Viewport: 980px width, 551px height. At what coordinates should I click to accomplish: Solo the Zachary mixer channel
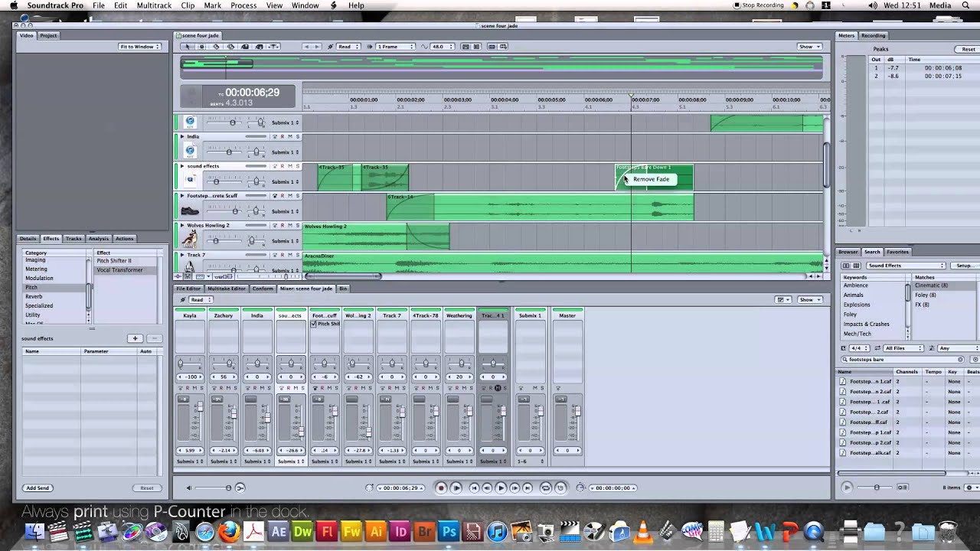pyautogui.click(x=235, y=388)
